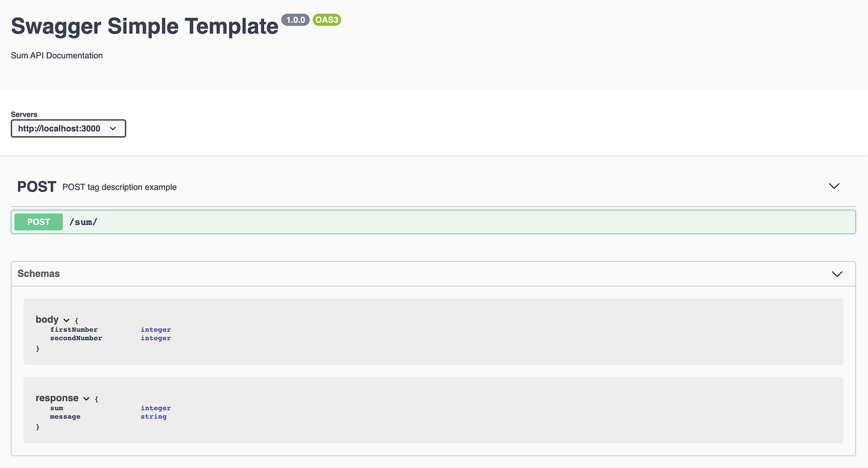The image size is (868, 468).
Task: Click the Sum API Documentation text
Action: tap(56, 55)
